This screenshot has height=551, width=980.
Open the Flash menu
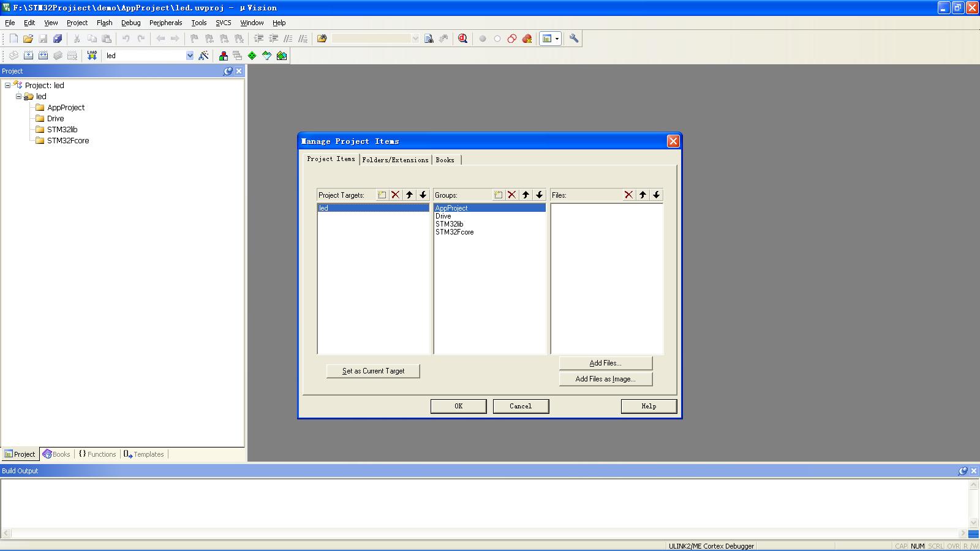[x=105, y=23]
